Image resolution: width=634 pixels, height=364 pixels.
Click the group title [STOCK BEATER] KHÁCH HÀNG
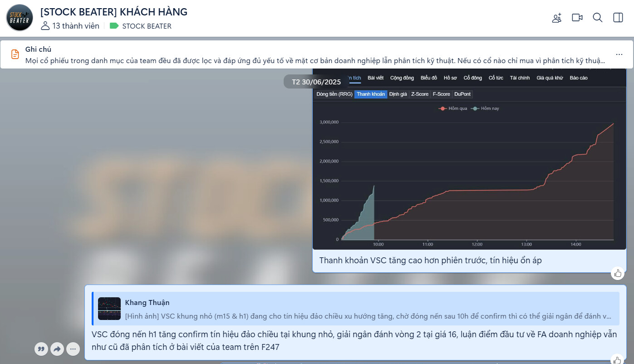coord(114,12)
